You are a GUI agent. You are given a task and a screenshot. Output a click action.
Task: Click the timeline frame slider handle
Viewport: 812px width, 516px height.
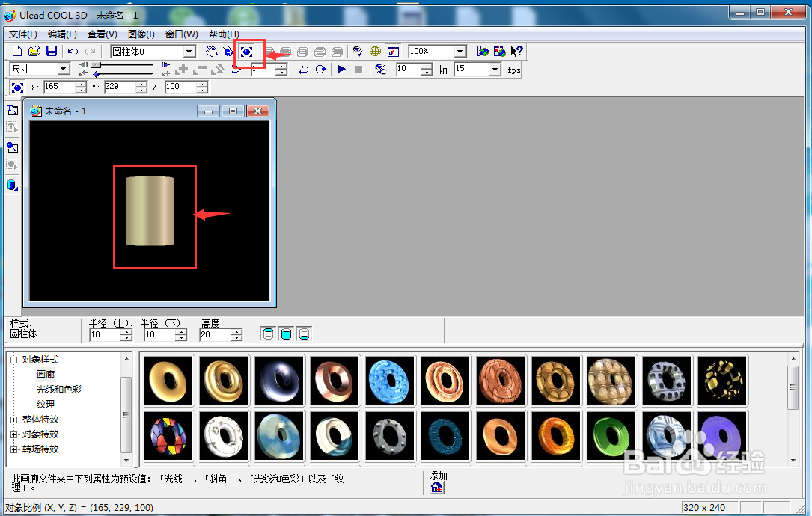tap(97, 65)
